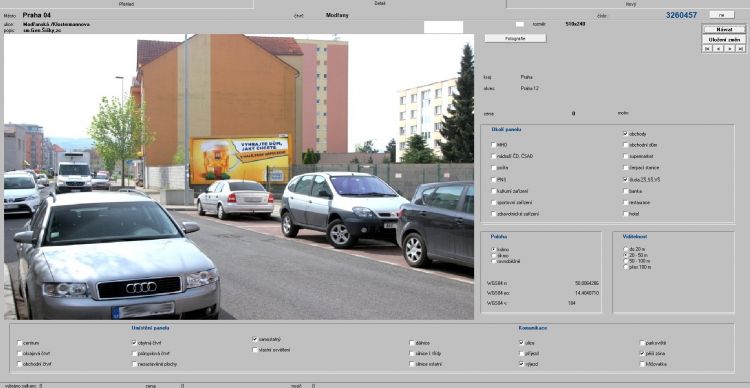This screenshot has height=388, width=750.
Task: Click the small white box beside rozměr
Action: pyautogui.click(x=519, y=24)
